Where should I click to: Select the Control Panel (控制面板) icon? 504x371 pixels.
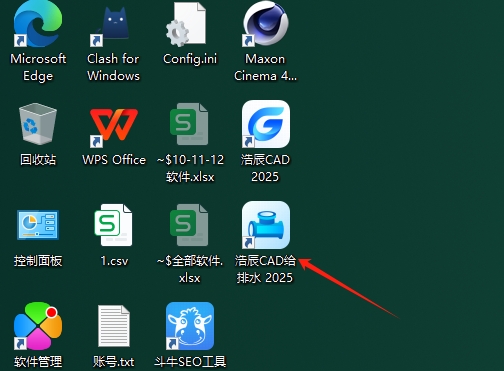(38, 225)
